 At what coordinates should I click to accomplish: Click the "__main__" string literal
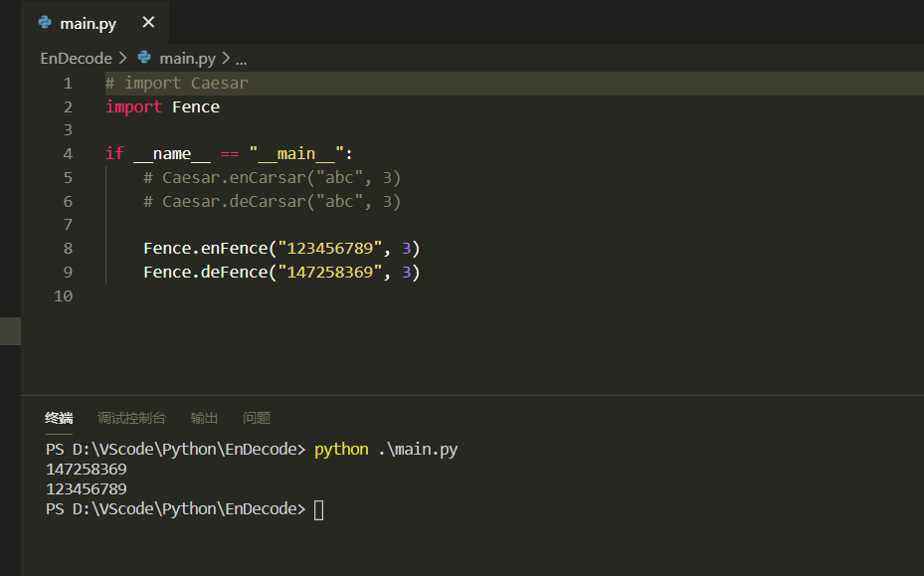296,154
